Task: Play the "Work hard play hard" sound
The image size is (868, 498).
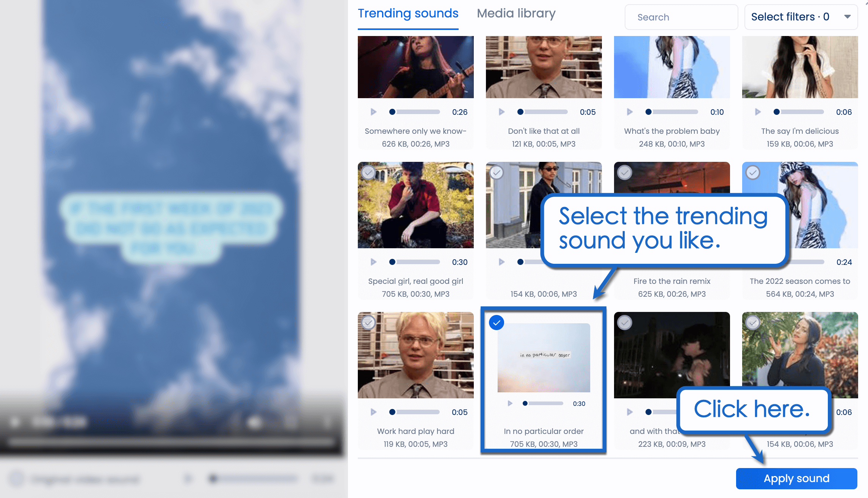Action: [x=373, y=412]
